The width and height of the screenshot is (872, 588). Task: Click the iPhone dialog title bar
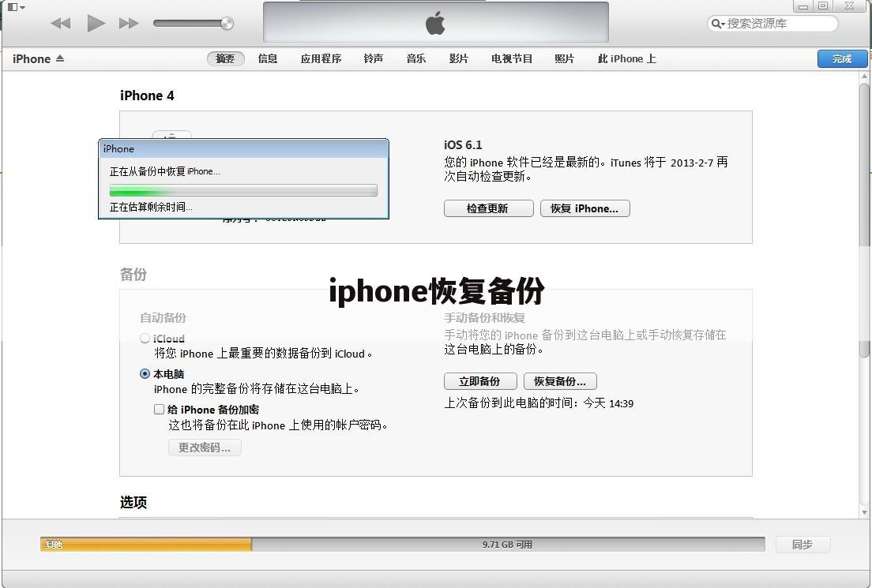pyautogui.click(x=243, y=149)
